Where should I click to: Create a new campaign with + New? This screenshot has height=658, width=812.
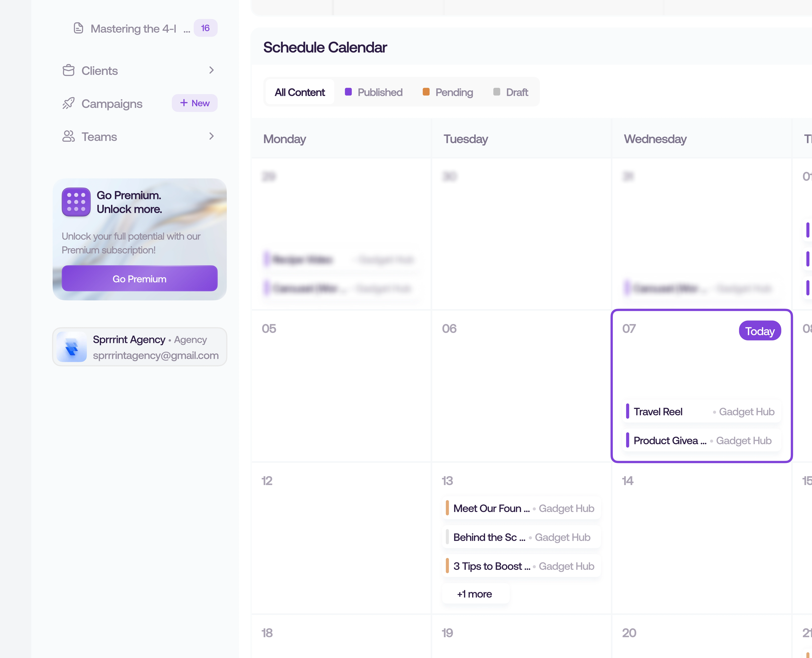coord(195,103)
